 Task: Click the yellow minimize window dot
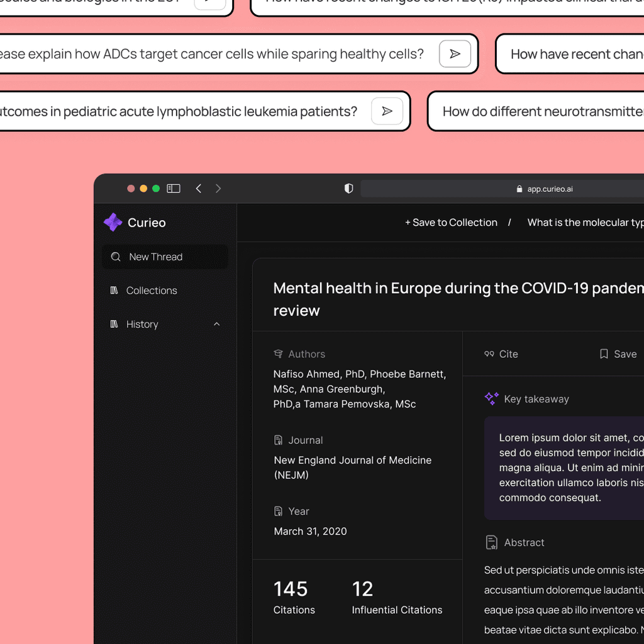click(x=143, y=189)
